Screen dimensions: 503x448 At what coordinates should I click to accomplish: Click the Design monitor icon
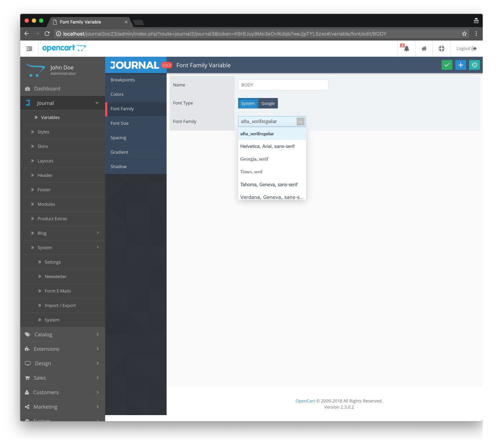[x=27, y=363]
